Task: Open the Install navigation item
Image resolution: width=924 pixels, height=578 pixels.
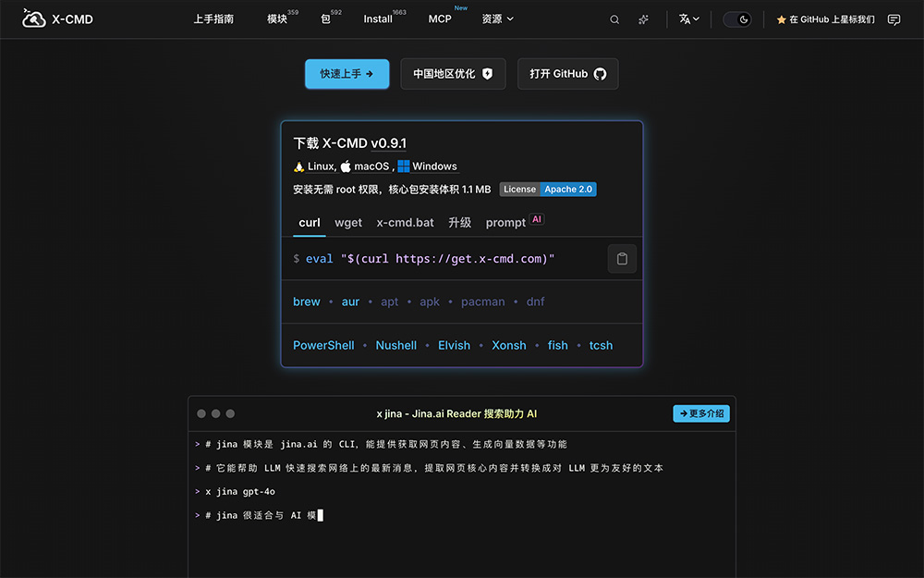Action: 378,18
